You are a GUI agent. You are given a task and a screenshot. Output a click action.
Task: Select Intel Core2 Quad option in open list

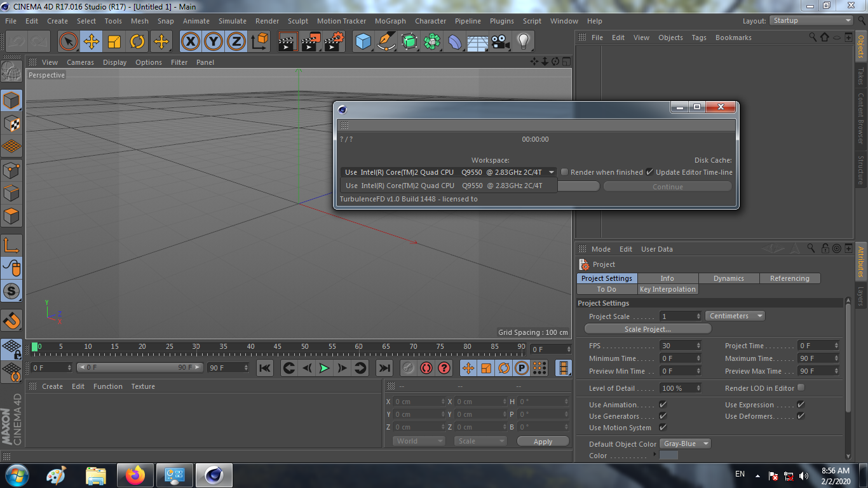coord(449,186)
